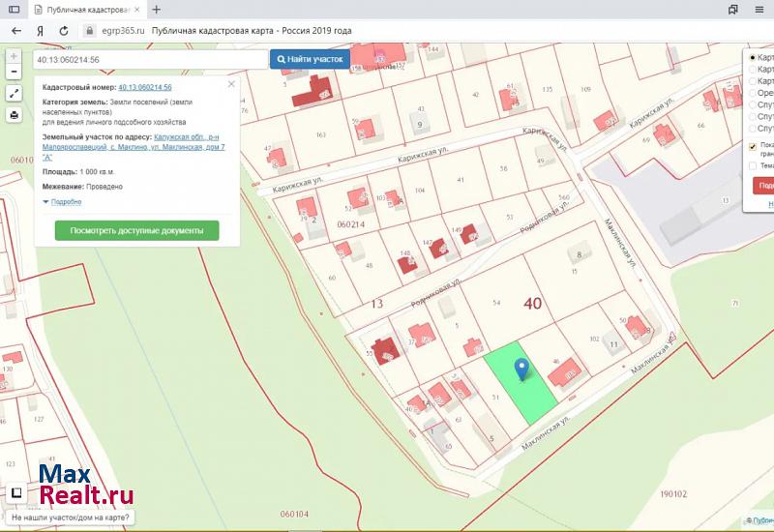
Task: Close the cadastral info popup
Action: click(231, 84)
